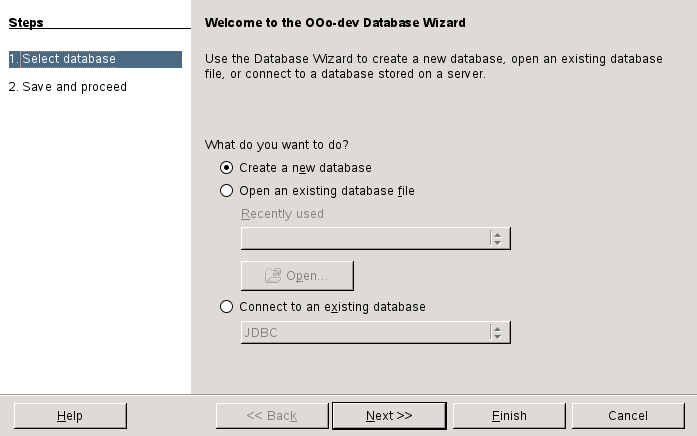Click the folder icon on the Open button

(273, 276)
